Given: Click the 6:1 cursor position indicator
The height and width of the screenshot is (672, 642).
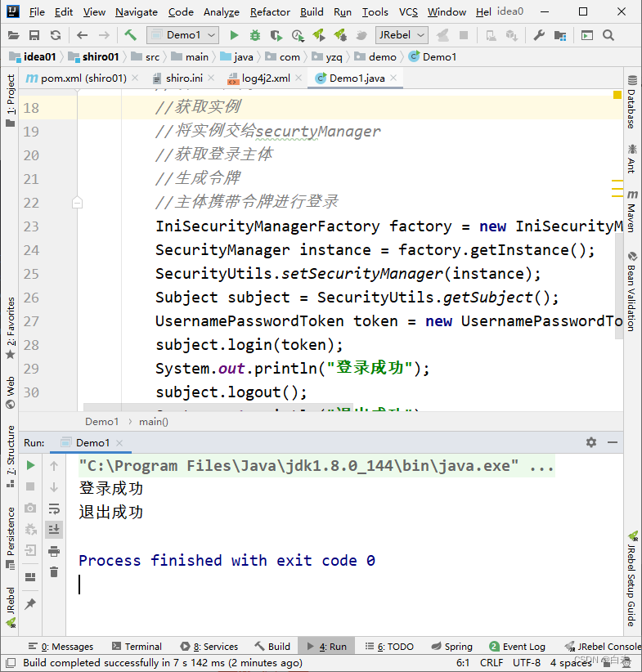Looking at the screenshot, I should click(463, 662).
